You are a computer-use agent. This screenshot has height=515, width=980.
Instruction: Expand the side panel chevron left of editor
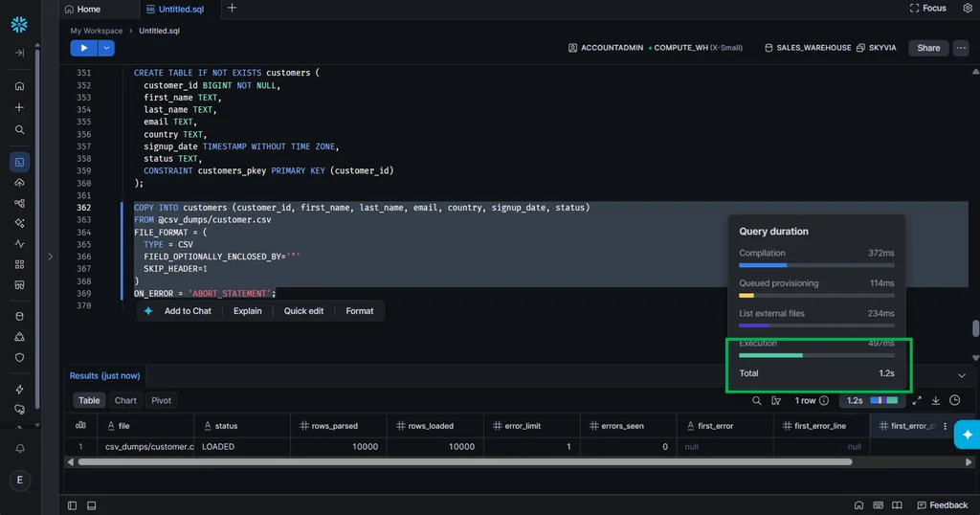pos(51,257)
